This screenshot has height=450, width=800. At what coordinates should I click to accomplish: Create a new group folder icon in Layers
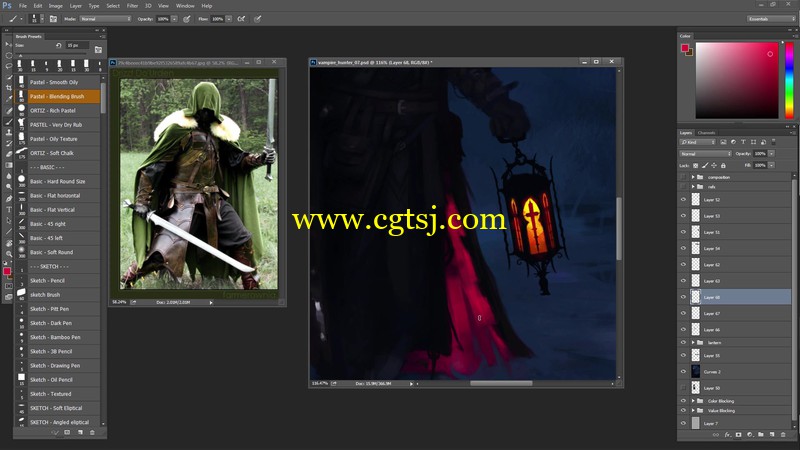pos(761,435)
